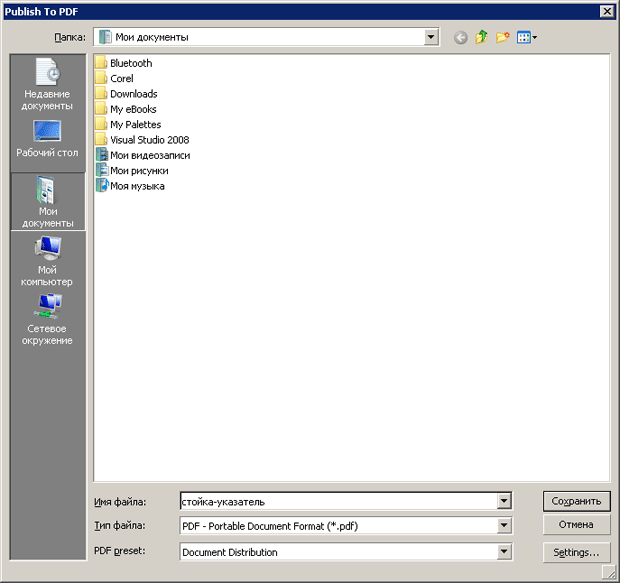Select the Мои рисунки folder icon

tap(102, 170)
